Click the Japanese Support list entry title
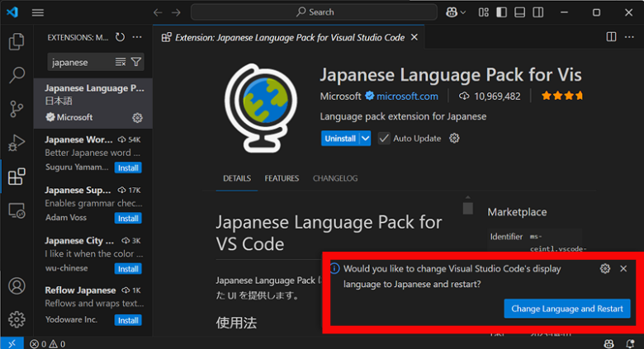The width and height of the screenshot is (644, 349). (78, 190)
